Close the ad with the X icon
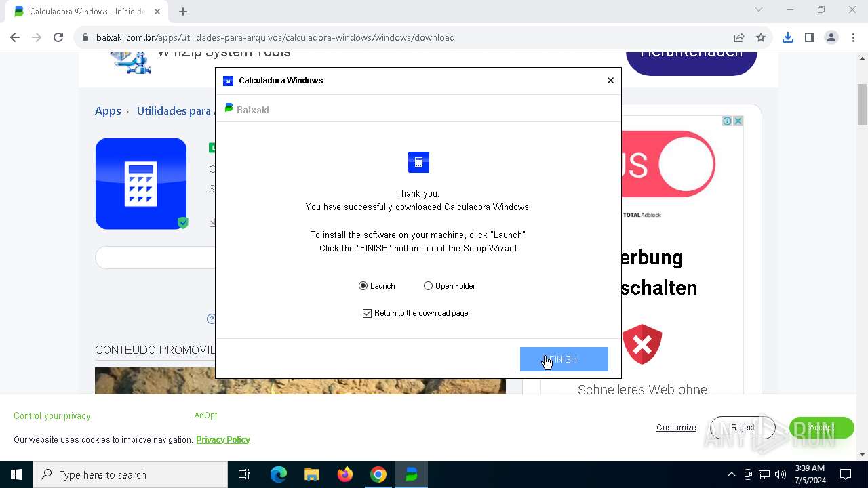The image size is (868, 488). tap(738, 121)
